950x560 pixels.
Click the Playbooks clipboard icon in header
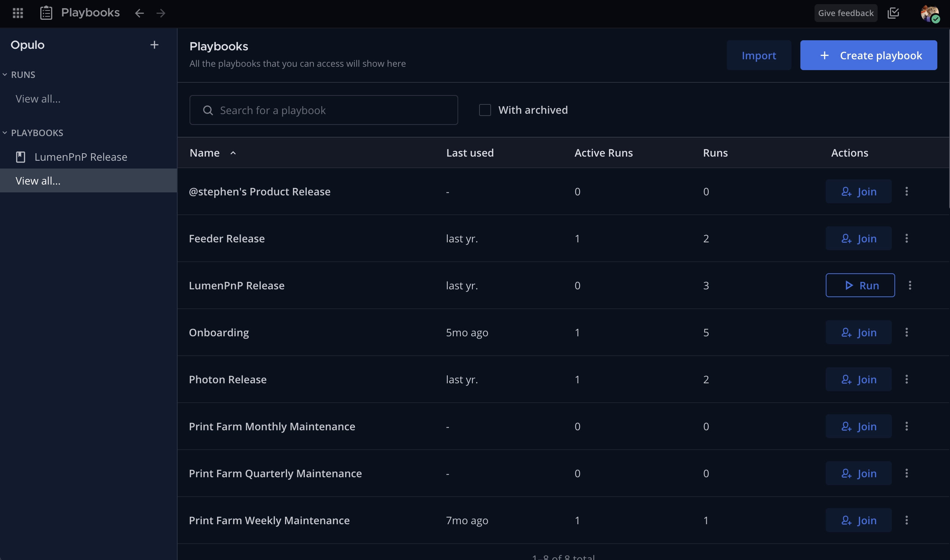pyautogui.click(x=46, y=13)
